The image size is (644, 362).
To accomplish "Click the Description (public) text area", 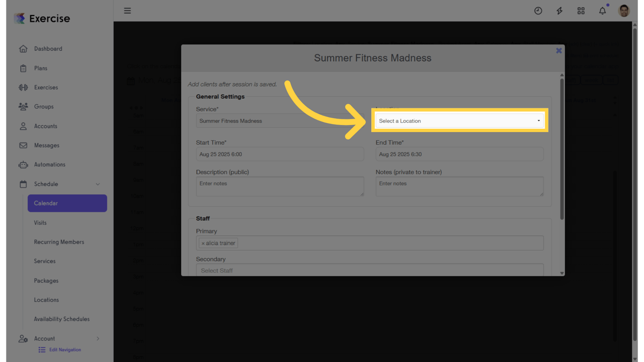I will (280, 186).
